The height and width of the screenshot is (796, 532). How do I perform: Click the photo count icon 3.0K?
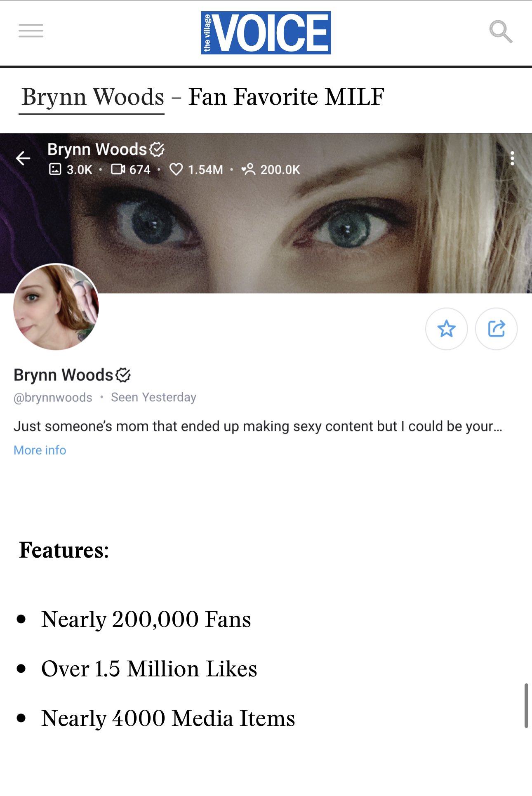coord(71,170)
